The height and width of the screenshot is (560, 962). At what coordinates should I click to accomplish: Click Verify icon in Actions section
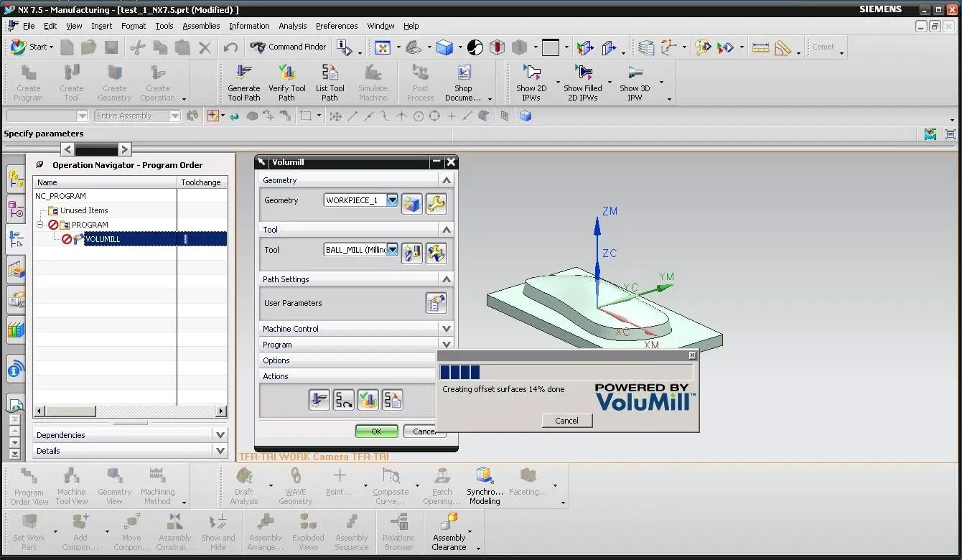point(368,400)
